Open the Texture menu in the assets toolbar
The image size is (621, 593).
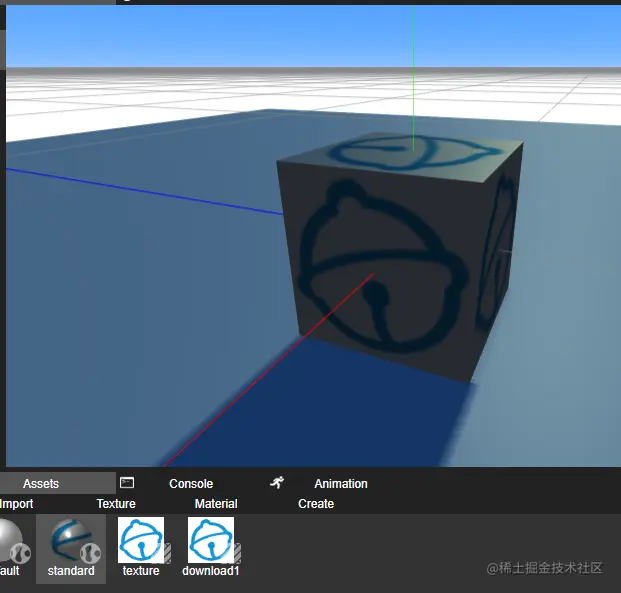coord(116,504)
